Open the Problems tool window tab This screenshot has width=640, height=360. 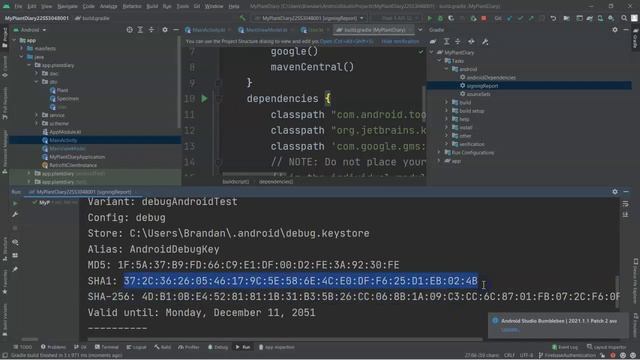pyautogui.click(x=53, y=347)
